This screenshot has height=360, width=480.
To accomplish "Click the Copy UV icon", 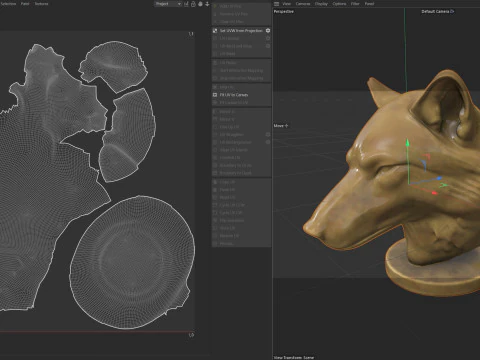I will 215,182.
